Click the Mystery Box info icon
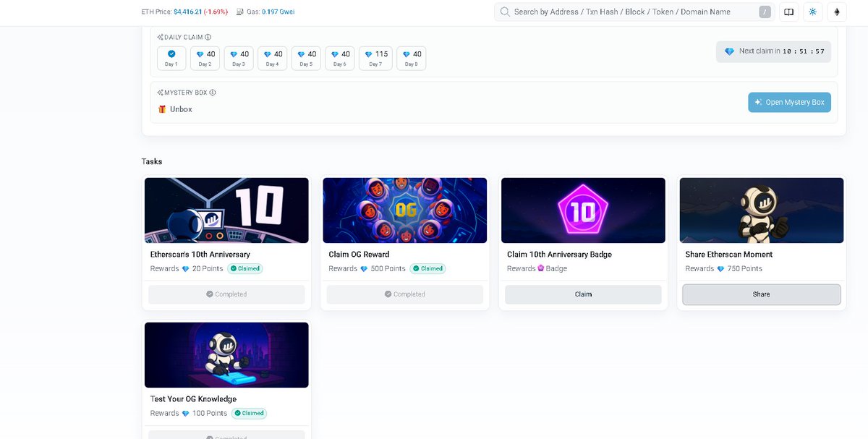 pos(213,93)
